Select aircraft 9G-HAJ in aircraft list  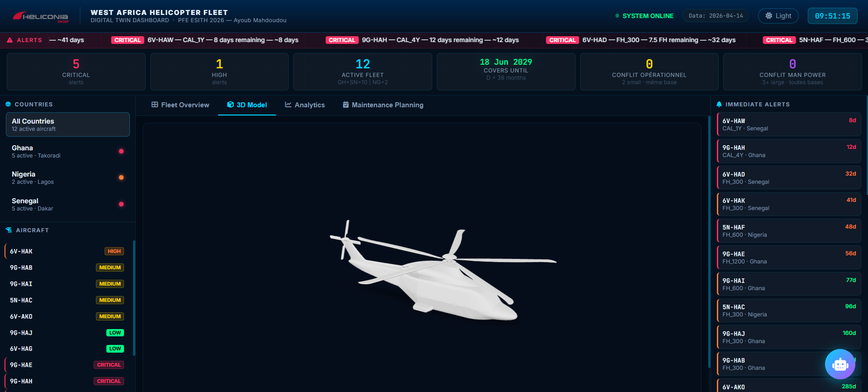click(x=66, y=333)
